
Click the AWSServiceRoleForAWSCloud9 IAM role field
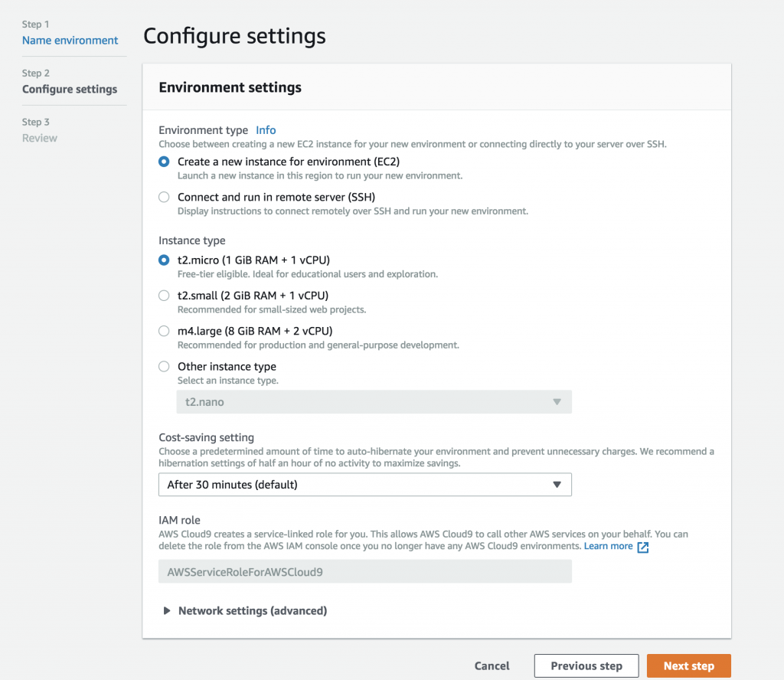click(365, 571)
